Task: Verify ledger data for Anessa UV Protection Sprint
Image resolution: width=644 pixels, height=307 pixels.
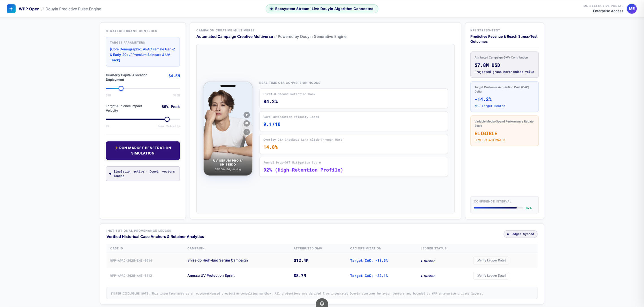Action: pos(491,276)
